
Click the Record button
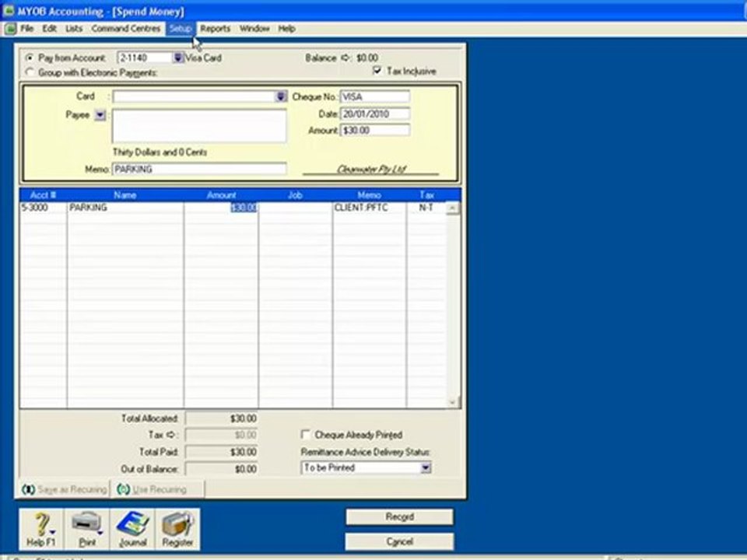tap(399, 516)
